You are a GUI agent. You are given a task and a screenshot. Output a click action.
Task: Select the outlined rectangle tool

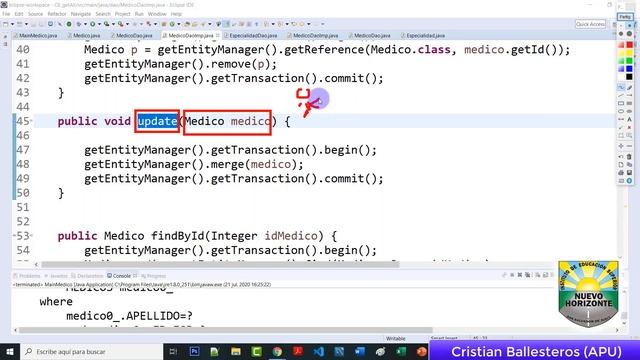[621, 103]
